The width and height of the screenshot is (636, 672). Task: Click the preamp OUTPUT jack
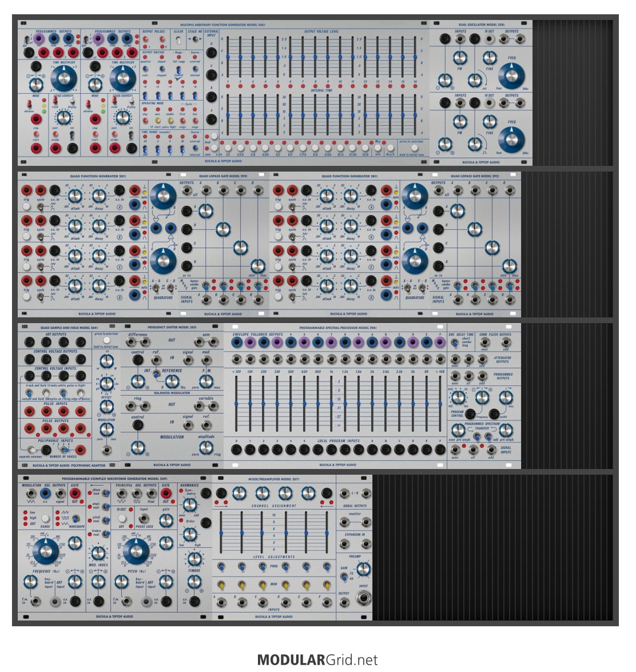click(344, 603)
